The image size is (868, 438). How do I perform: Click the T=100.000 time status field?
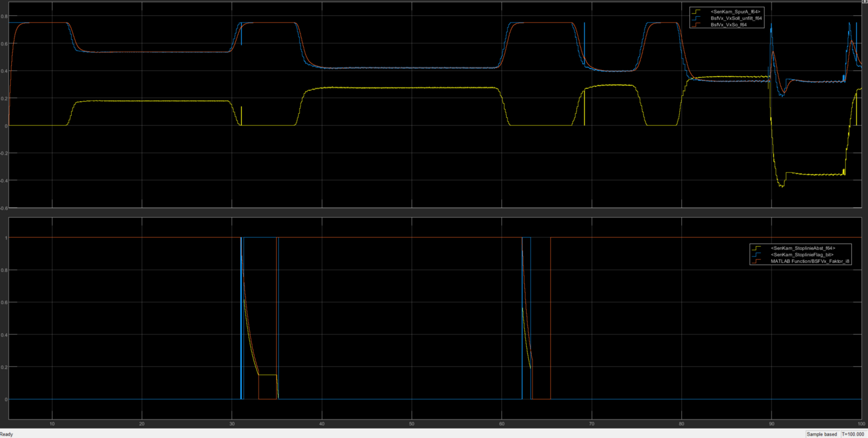tap(853, 434)
